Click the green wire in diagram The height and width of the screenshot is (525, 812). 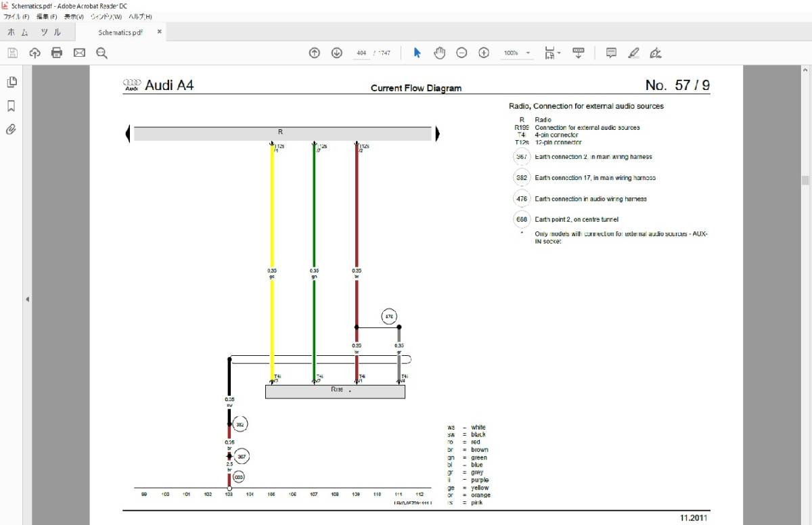pos(314,264)
